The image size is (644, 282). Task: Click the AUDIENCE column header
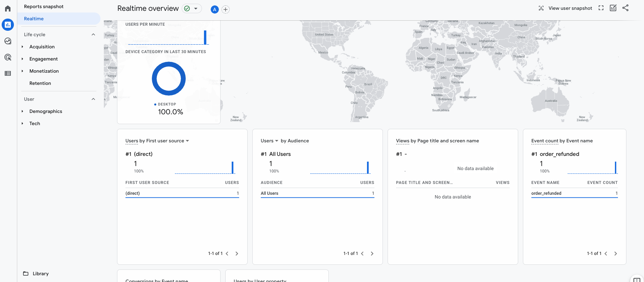(272, 183)
